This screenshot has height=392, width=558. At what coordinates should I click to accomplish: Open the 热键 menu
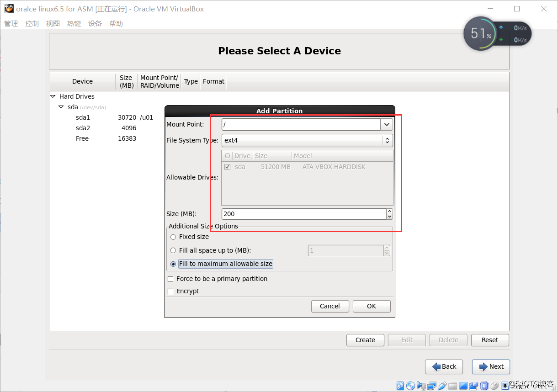tap(74, 24)
